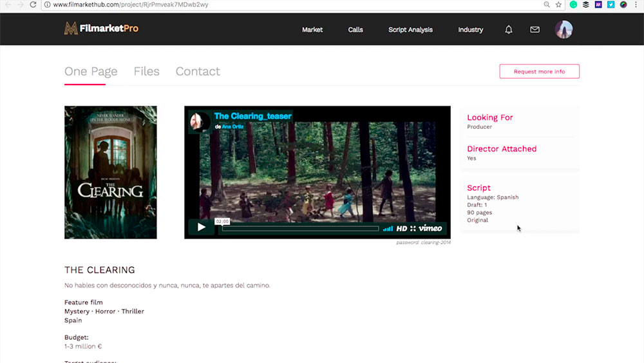Open Script Analysis page
644x363 pixels.
click(x=410, y=30)
